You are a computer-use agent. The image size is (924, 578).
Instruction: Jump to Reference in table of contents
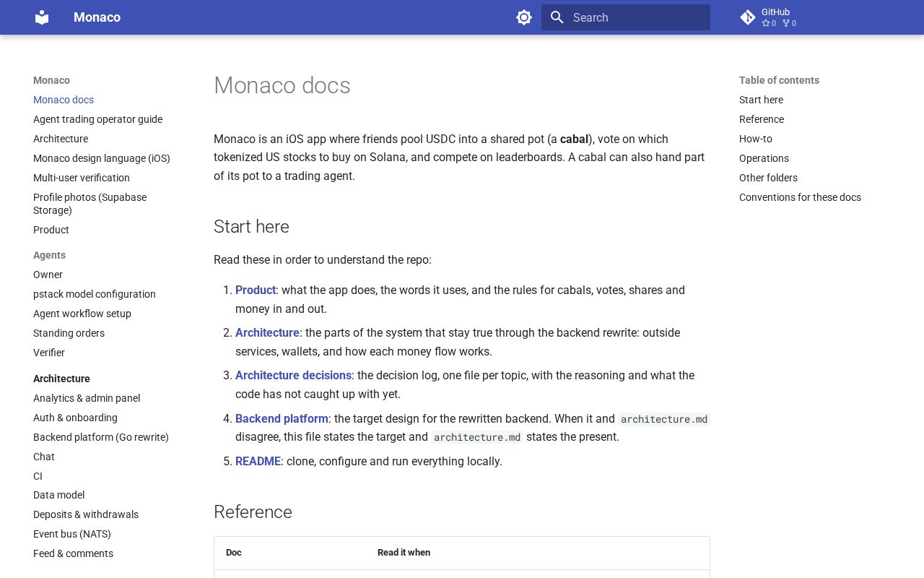click(x=762, y=119)
